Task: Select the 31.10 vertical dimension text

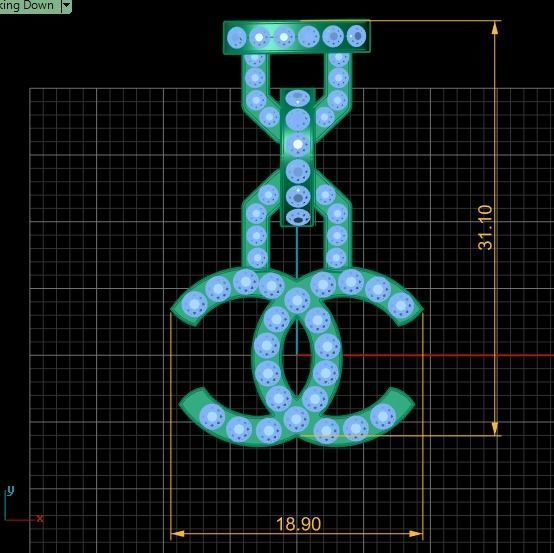Action: (485, 228)
